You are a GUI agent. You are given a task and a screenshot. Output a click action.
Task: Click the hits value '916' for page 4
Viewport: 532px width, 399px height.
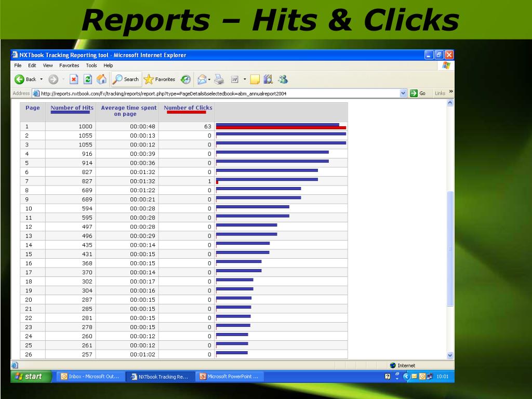pos(87,154)
